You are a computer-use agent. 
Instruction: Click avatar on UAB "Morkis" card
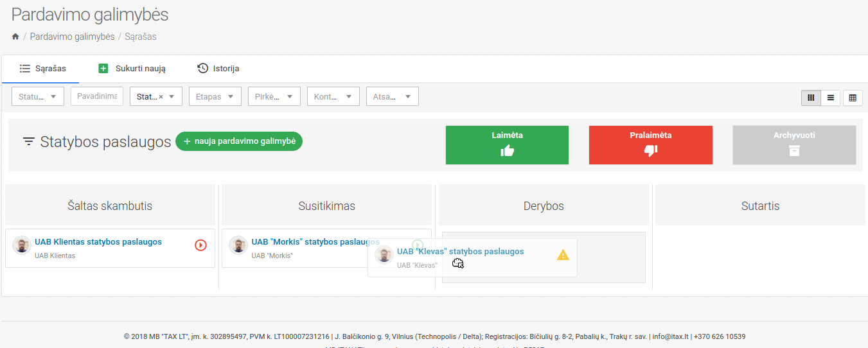tap(238, 245)
